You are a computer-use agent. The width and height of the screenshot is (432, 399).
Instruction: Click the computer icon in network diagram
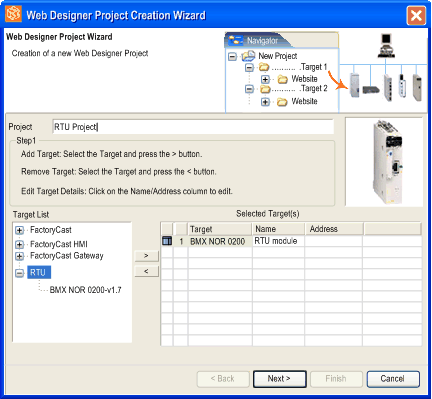click(386, 45)
